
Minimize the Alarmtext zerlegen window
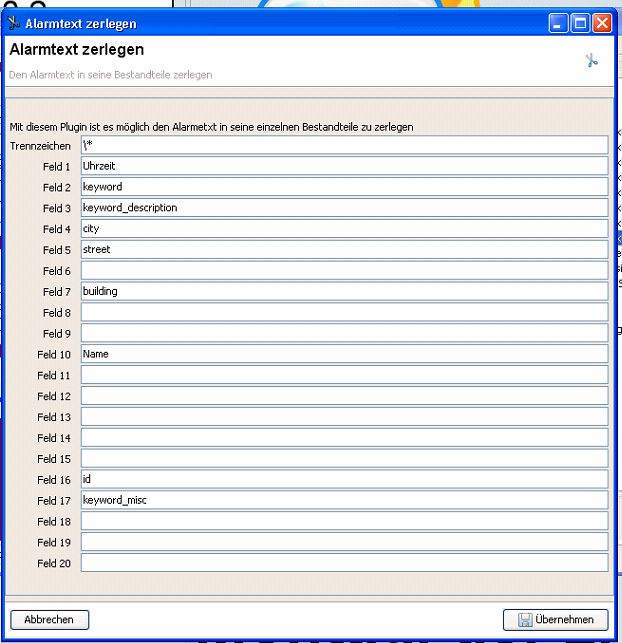click(x=560, y=22)
